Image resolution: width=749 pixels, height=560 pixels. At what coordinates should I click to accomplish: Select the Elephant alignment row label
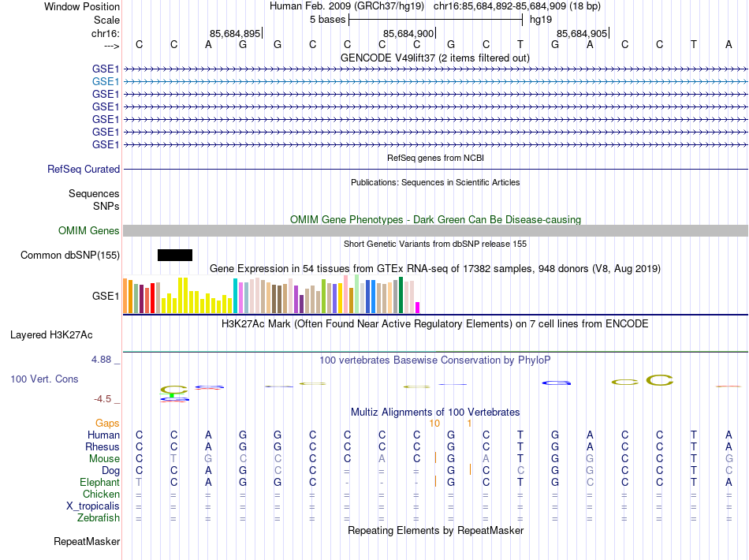[100, 482]
